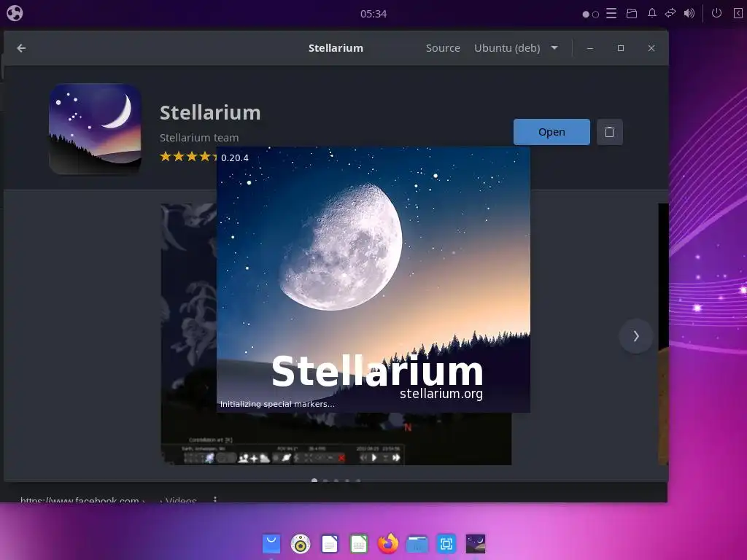Launch the speaker music app in dock
The height and width of the screenshot is (560, 747).
tap(301, 544)
